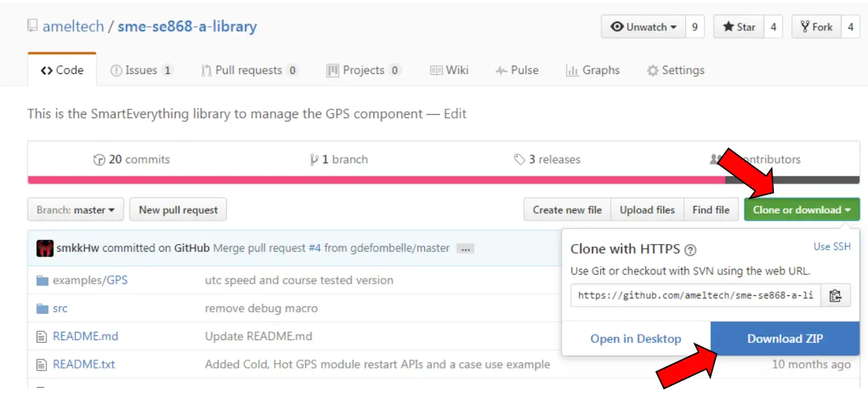The height and width of the screenshot is (401, 868).
Task: Open the Branch: master selector
Action: coord(75,210)
